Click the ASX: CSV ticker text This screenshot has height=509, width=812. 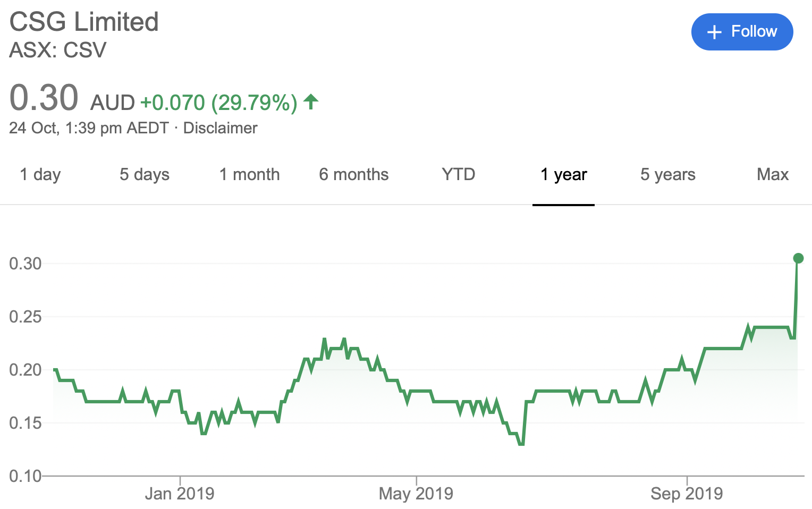[x=58, y=50]
